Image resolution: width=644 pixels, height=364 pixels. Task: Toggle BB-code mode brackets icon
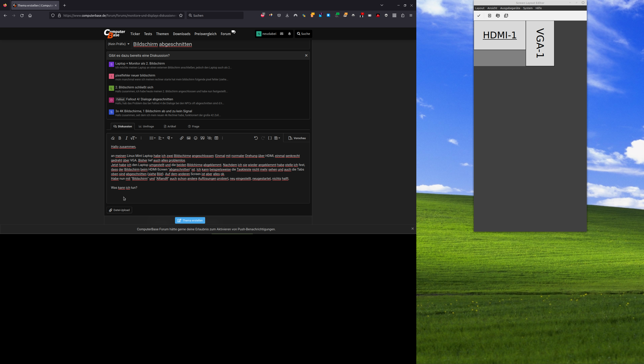[x=270, y=138]
